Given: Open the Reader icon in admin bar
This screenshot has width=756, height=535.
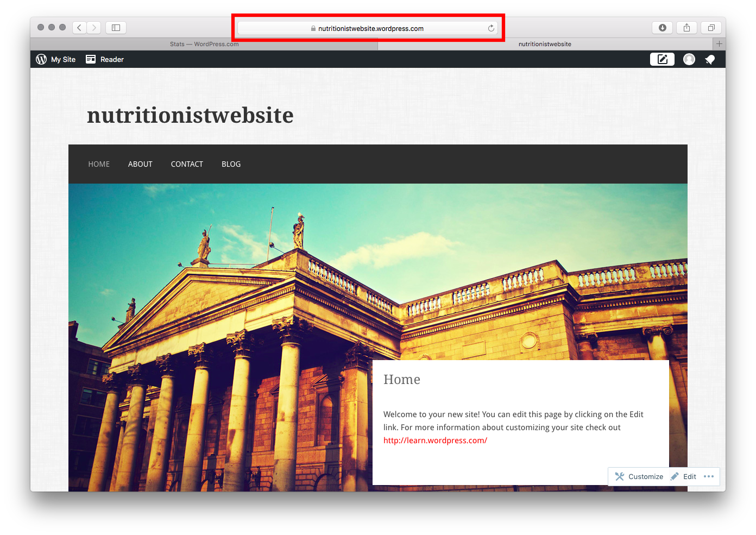Looking at the screenshot, I should point(91,59).
